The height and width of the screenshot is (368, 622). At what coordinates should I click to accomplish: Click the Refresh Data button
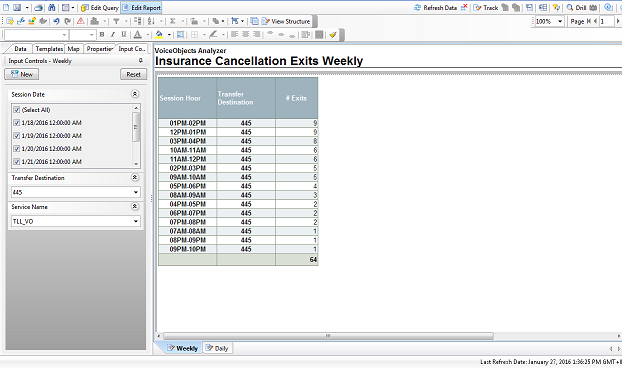click(436, 8)
